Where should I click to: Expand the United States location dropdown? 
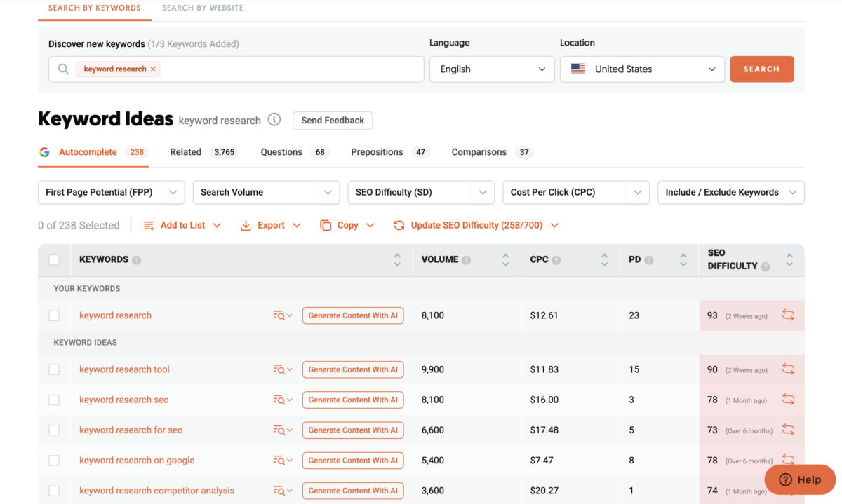(642, 69)
